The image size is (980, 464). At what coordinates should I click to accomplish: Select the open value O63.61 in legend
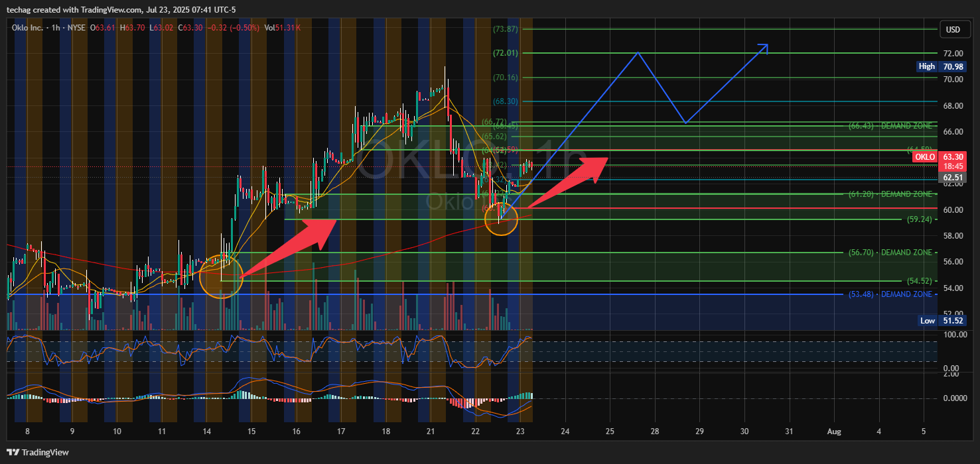(x=104, y=27)
